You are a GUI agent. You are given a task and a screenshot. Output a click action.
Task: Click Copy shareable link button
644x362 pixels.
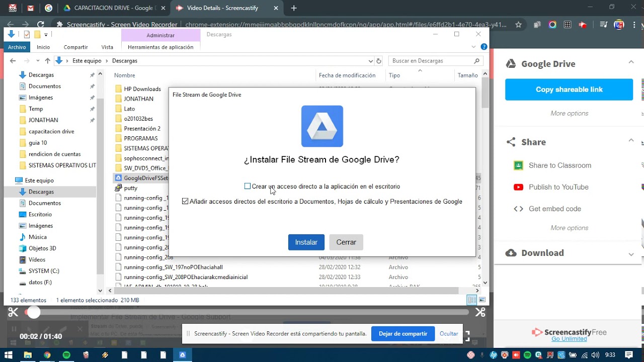pos(569,89)
